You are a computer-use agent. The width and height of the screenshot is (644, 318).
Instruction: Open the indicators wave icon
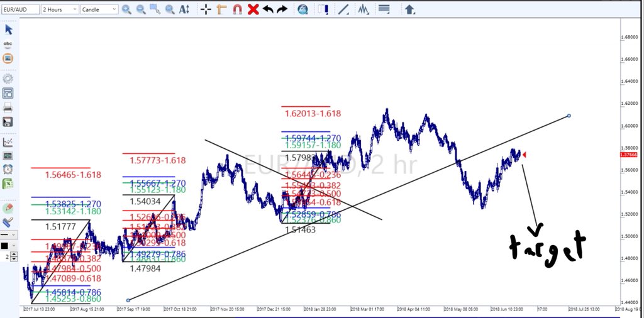pyautogui.click(x=363, y=9)
